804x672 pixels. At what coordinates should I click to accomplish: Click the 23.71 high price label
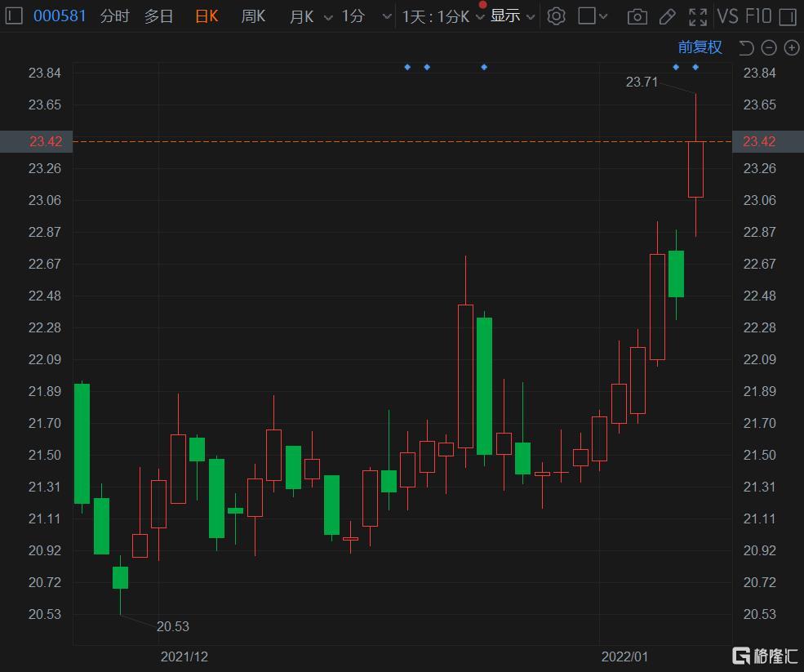(642, 82)
